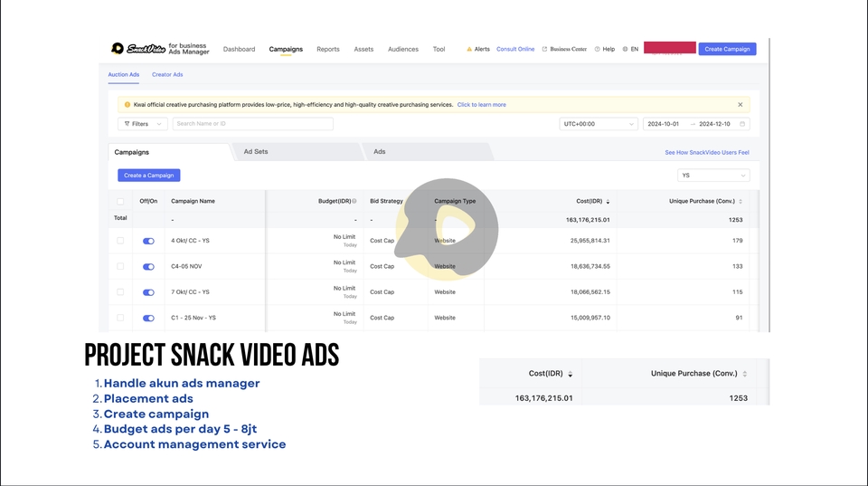Open the Assets menu
Image resolution: width=868 pixels, height=486 pixels.
[x=363, y=49]
